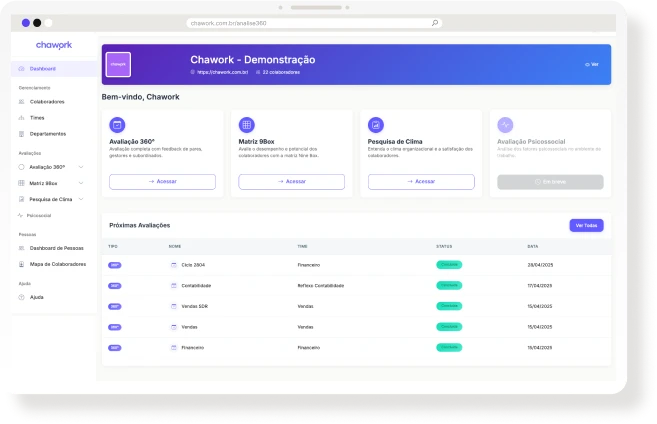Open the Dashboard sidebar item

(x=54, y=69)
